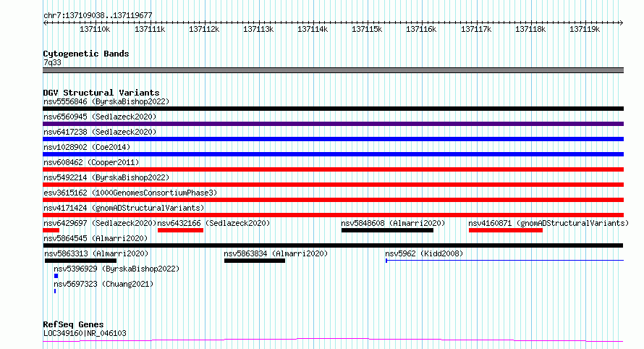Click the thin blue line under nsv5962

pos(505,260)
